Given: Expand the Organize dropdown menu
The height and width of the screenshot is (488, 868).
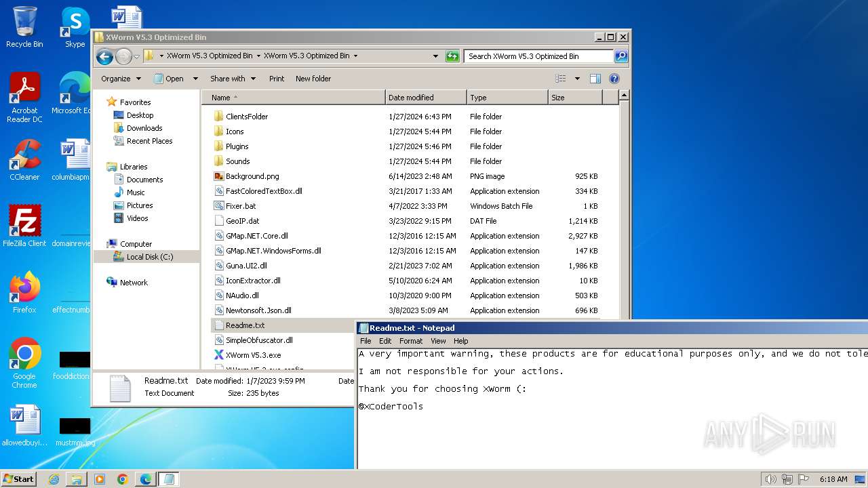Looking at the screenshot, I should coord(121,79).
